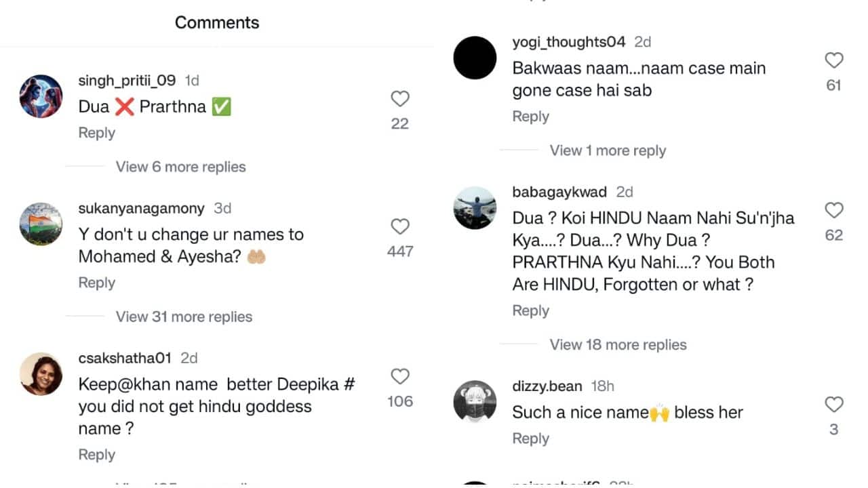Like babagaykwad's comment about Dua
The height and width of the screenshot is (488, 868).
coord(833,211)
